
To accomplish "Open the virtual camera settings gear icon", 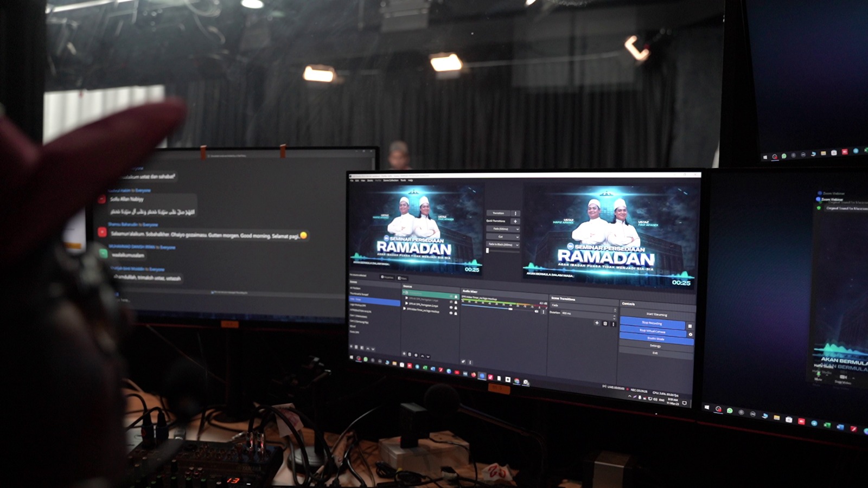I will click(x=690, y=334).
